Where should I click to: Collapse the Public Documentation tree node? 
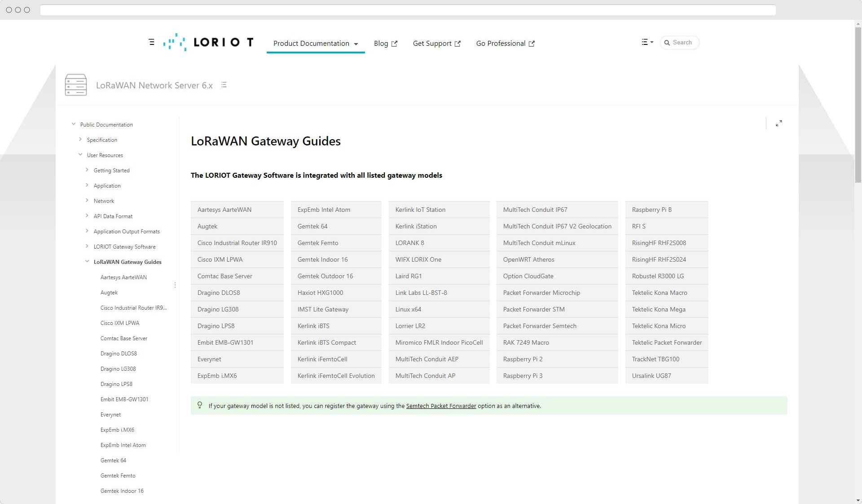pyautogui.click(x=74, y=124)
